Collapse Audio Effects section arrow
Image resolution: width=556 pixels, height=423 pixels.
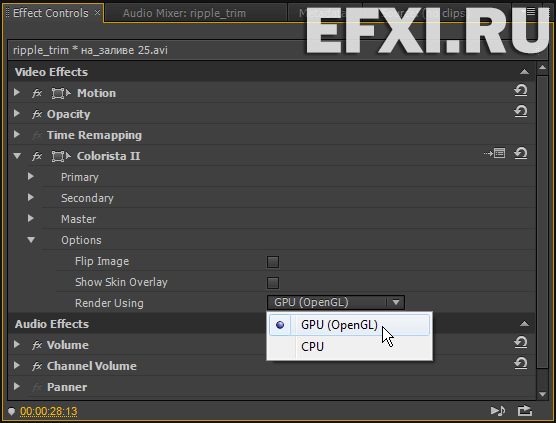click(524, 324)
